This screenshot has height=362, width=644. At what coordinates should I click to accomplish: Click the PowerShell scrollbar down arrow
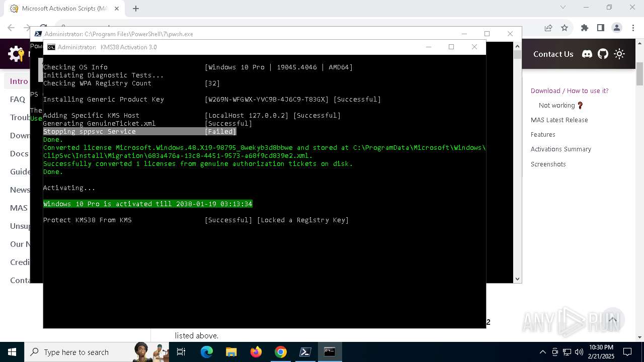tap(517, 279)
